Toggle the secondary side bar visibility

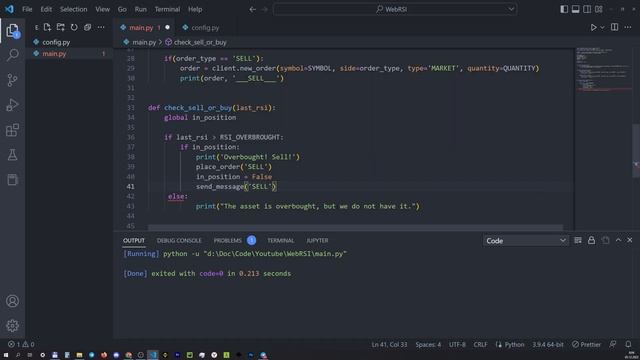click(587, 9)
